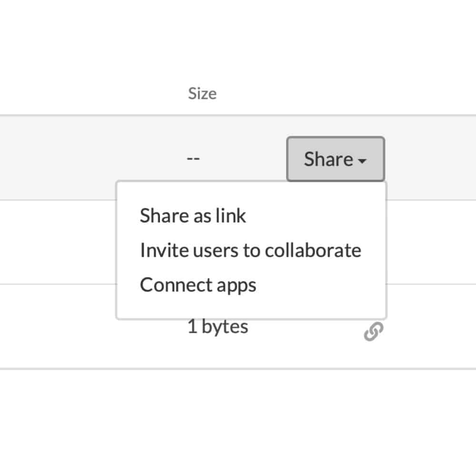Click blank header area left of Size

[x=91, y=93]
